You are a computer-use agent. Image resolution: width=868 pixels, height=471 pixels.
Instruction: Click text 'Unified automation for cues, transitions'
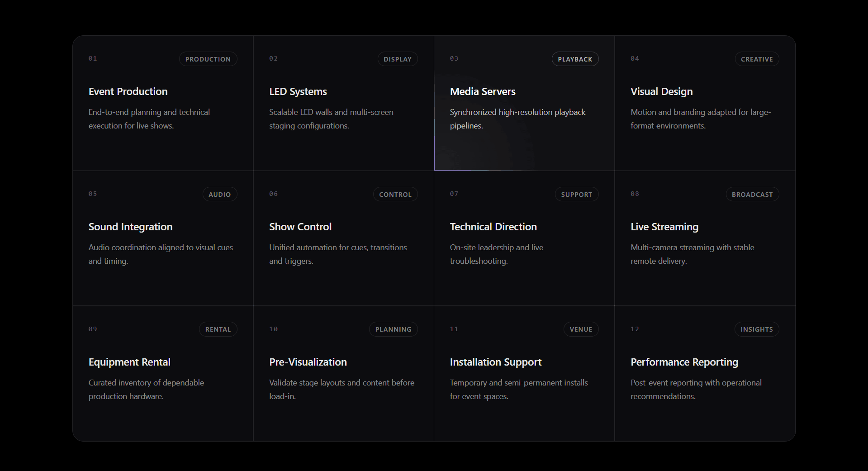338,247
